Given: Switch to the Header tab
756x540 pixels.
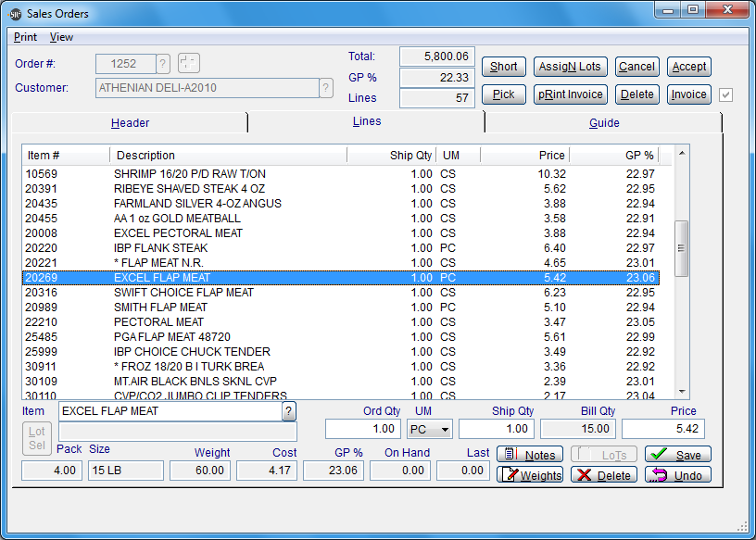Looking at the screenshot, I should coord(130,122).
